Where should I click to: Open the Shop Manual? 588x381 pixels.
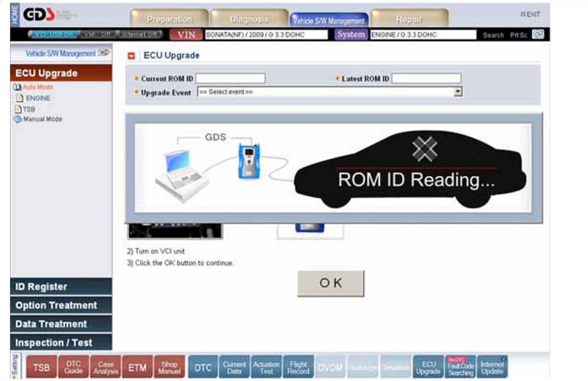tap(169, 367)
